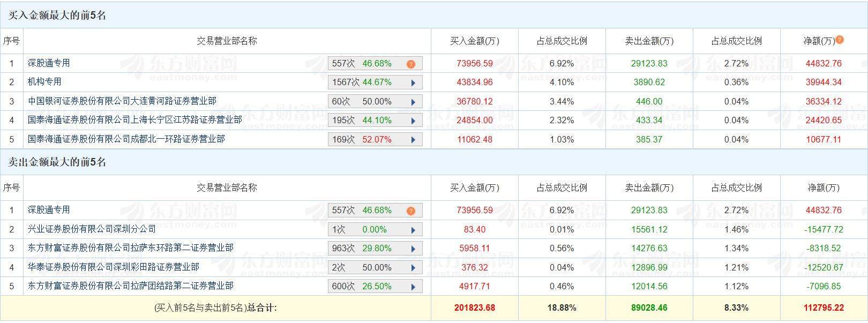The image size is (868, 323).
Task: Click the net amount 36334.12
Action: [824, 101]
